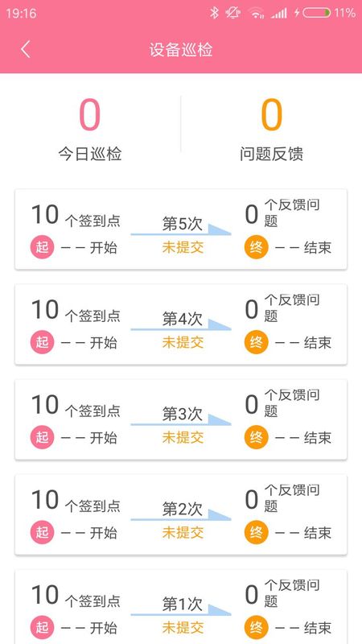Open the 今日巡检 count

pos(89,115)
